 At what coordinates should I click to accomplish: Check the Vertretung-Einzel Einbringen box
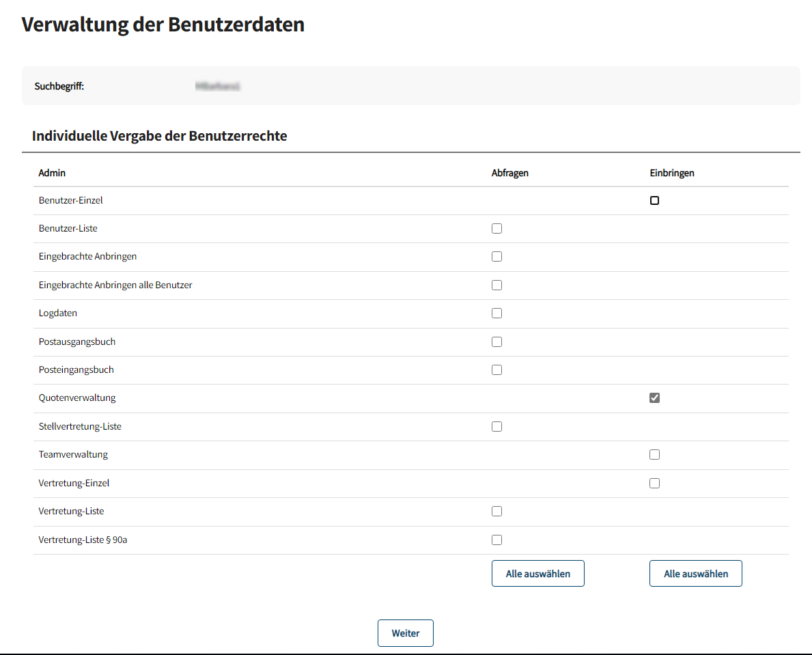click(654, 484)
